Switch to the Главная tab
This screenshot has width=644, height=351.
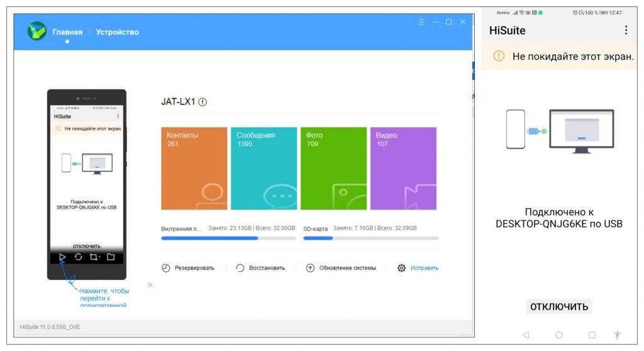[67, 32]
